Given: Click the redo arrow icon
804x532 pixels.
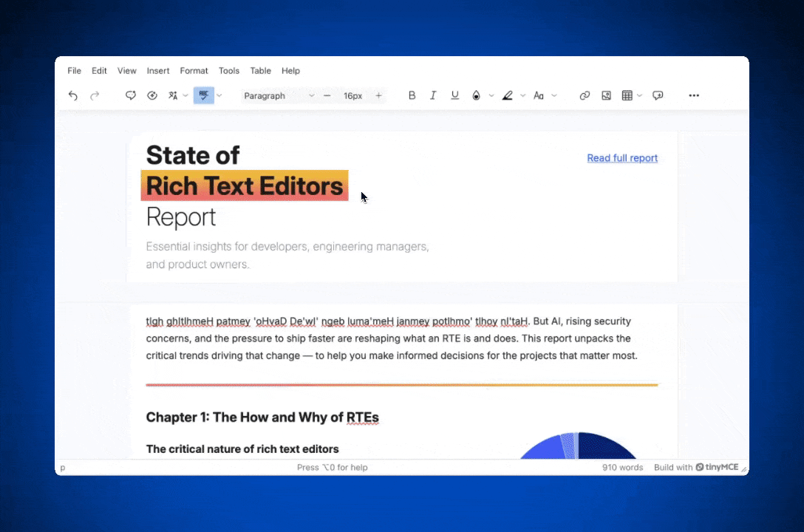Looking at the screenshot, I should pyautogui.click(x=95, y=95).
